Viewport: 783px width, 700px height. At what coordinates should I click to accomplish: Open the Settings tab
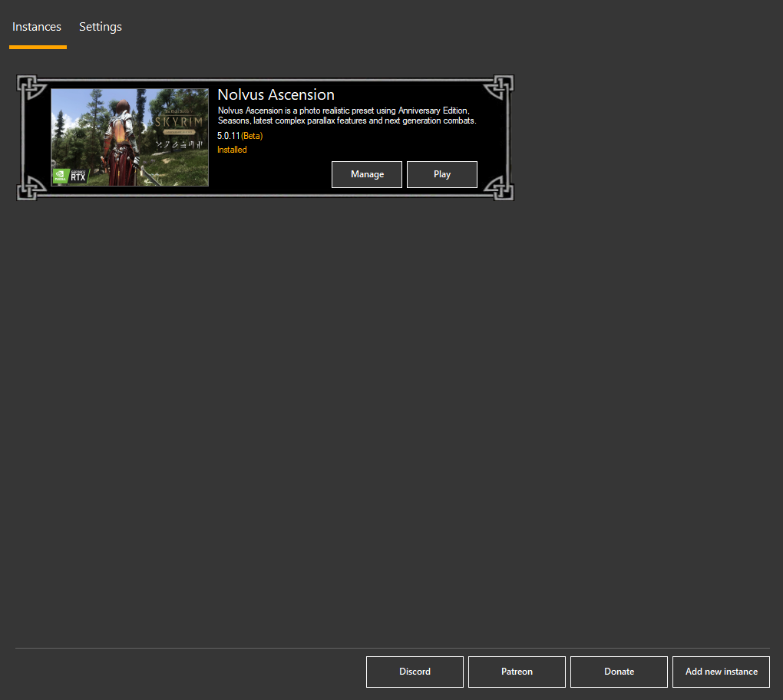tap(101, 27)
